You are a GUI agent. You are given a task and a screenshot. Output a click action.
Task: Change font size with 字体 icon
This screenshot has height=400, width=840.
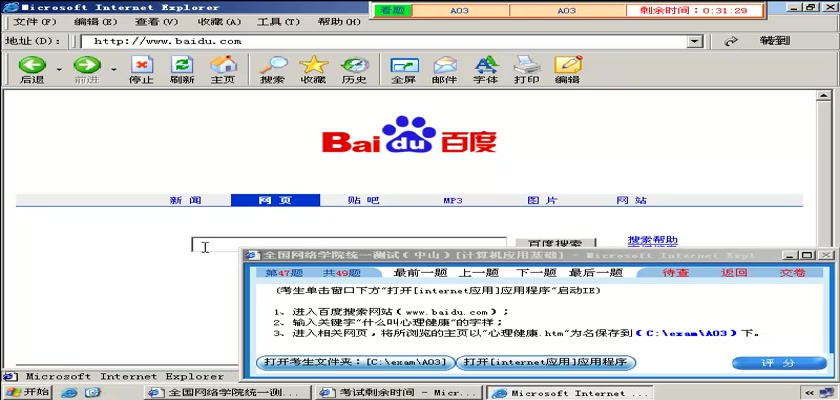[x=486, y=70]
